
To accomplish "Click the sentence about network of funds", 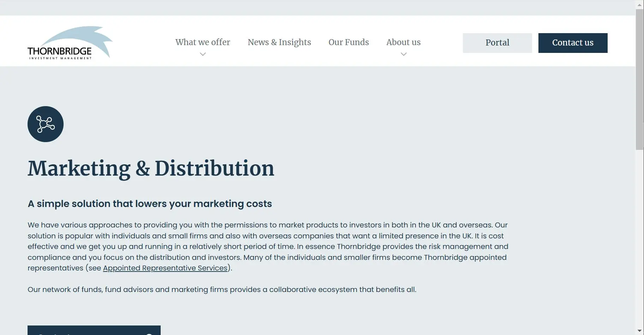I will 222,290.
